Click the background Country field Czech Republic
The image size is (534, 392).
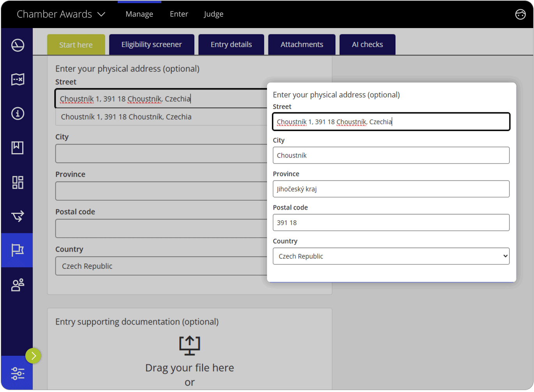(161, 266)
